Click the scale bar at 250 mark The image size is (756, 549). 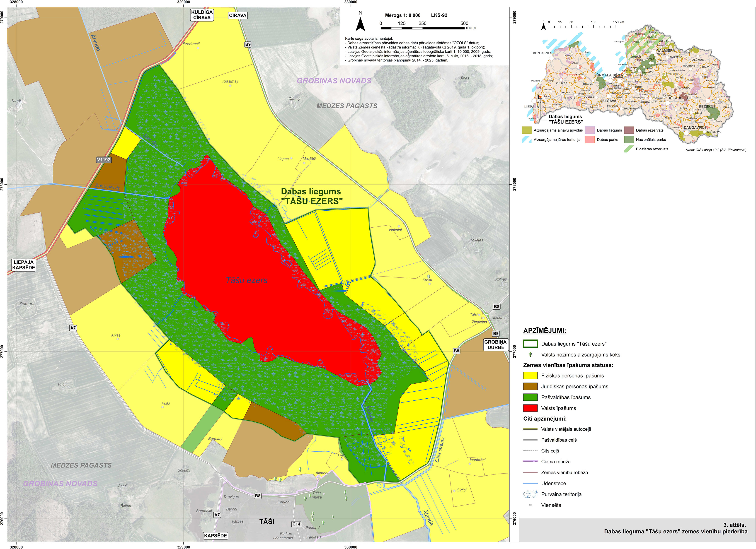click(x=422, y=28)
